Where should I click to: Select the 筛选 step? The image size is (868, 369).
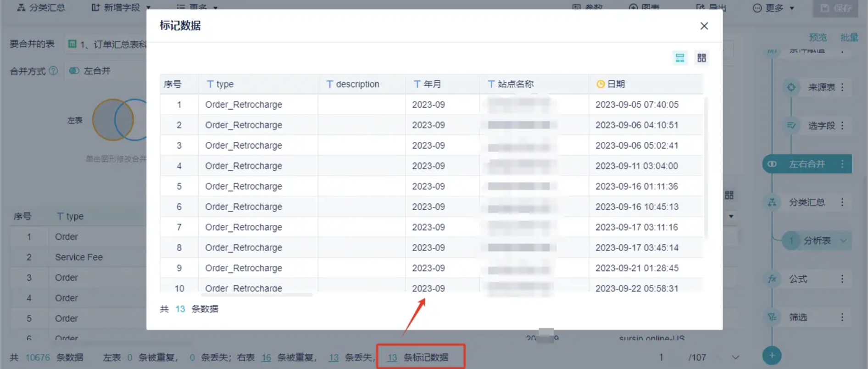(798, 317)
